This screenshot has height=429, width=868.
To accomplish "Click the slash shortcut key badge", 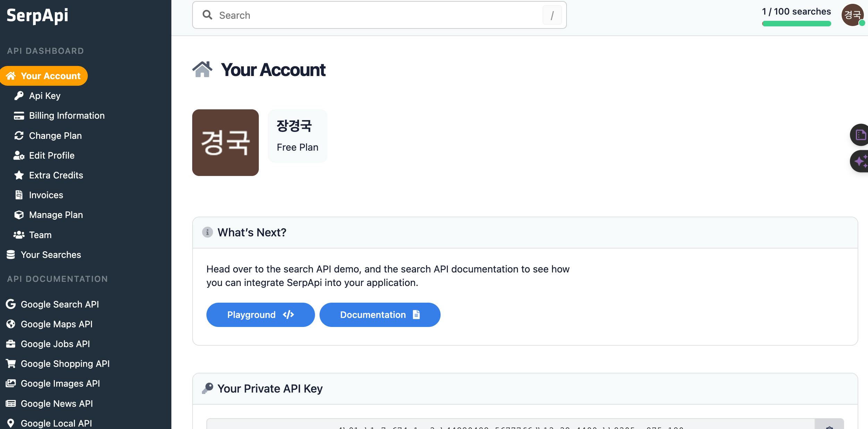I will 552,15.
